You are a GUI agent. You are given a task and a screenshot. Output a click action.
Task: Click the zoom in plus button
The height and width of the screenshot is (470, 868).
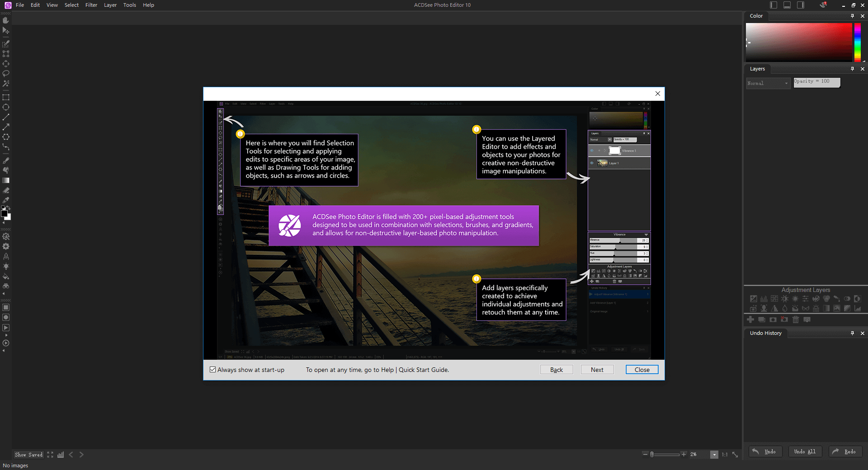(x=684, y=455)
